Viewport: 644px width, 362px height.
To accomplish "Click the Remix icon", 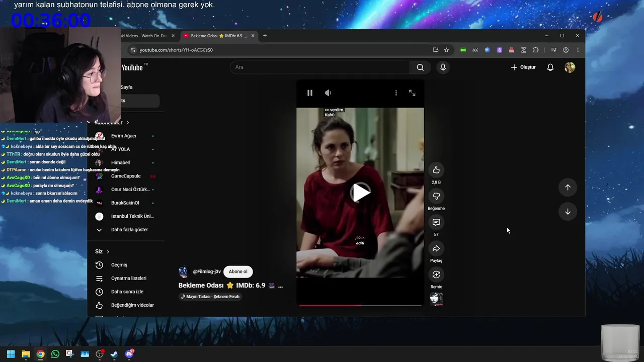I will pos(436,275).
